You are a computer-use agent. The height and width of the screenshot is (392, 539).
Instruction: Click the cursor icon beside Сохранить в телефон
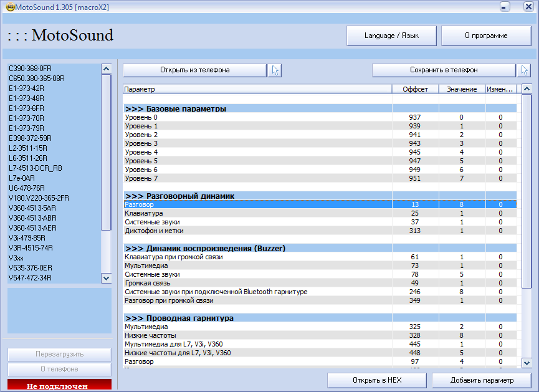524,70
